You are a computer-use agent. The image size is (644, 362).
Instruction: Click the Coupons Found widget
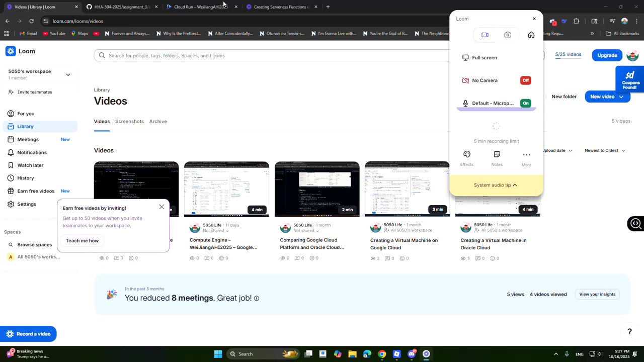click(x=630, y=79)
